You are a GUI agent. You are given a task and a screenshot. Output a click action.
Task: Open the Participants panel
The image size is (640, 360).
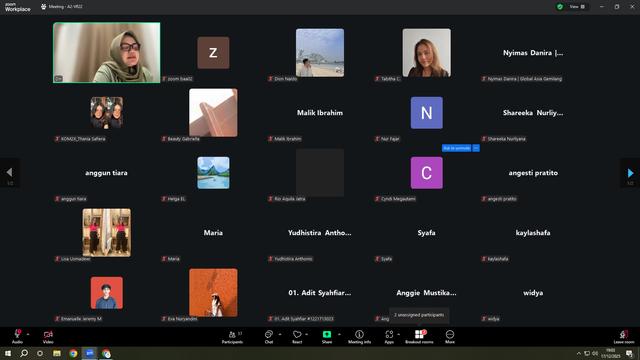[232, 337]
